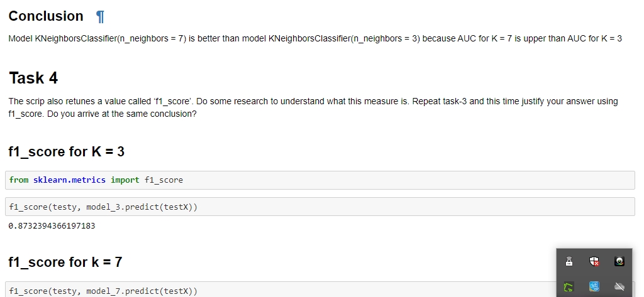
Task: Open Windows Security shield tray icon
Action: click(x=594, y=261)
